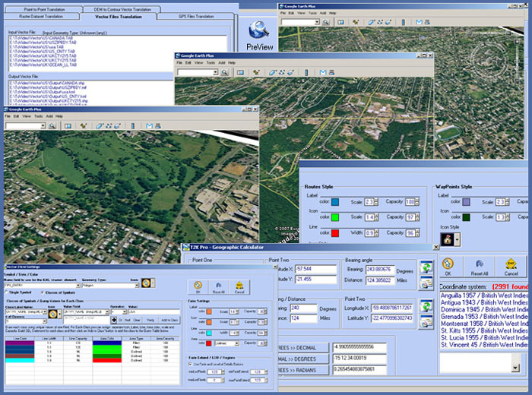Click search icon in middle Google Earth window
Screen dimensions: 532x395
224,72
